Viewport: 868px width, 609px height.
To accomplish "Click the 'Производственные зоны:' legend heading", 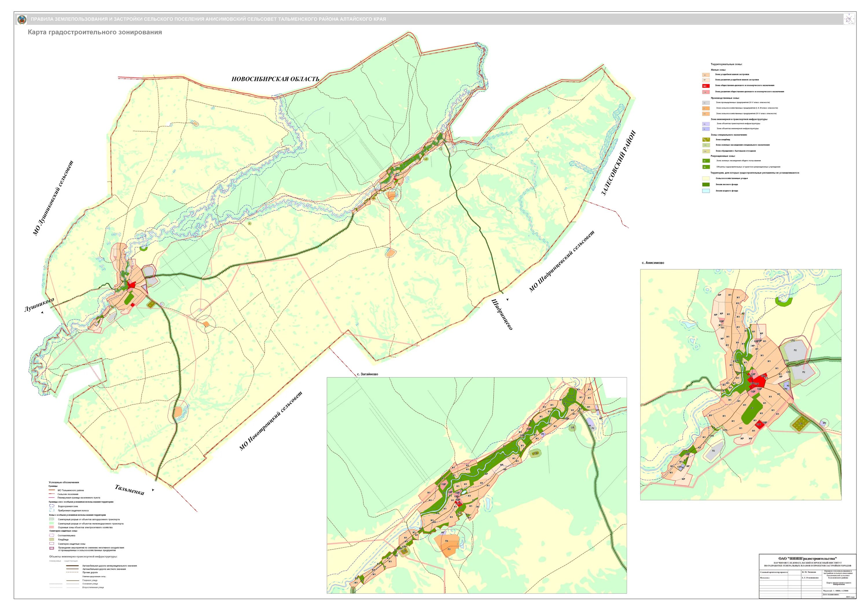I will [x=725, y=98].
